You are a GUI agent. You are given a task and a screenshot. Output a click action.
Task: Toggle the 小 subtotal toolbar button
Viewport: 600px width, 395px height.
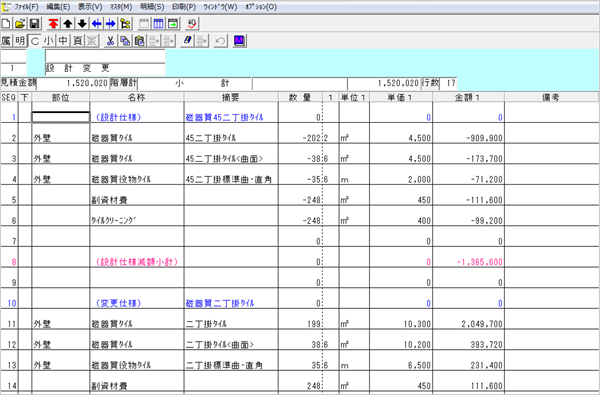(49, 41)
